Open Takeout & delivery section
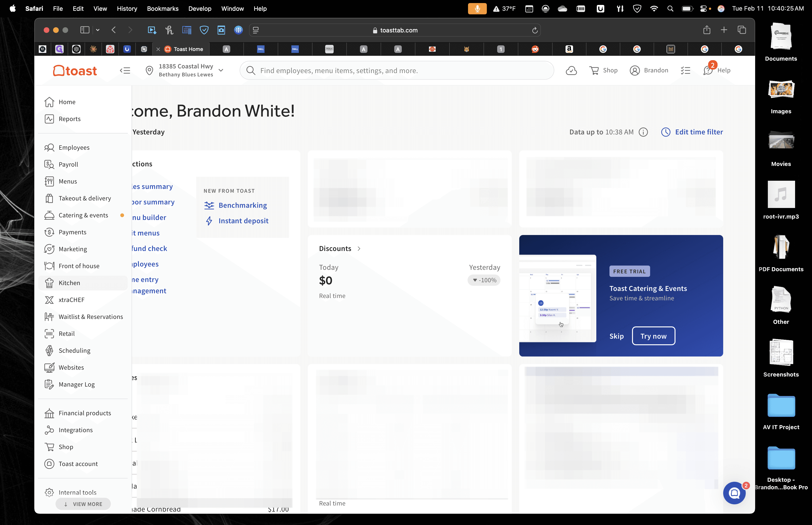 [83, 198]
